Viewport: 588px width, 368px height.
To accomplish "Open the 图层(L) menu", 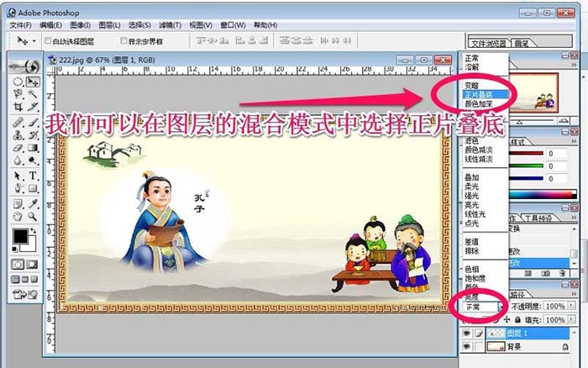I will (109, 25).
